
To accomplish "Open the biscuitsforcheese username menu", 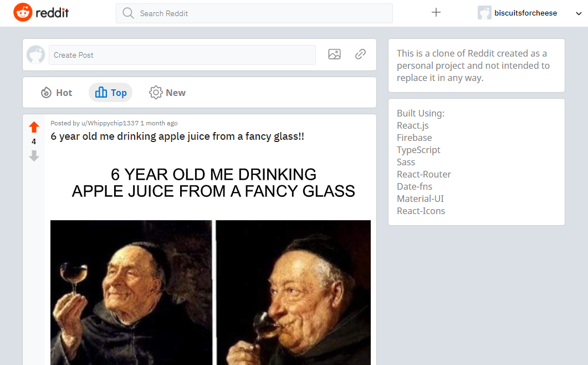I will (525, 13).
